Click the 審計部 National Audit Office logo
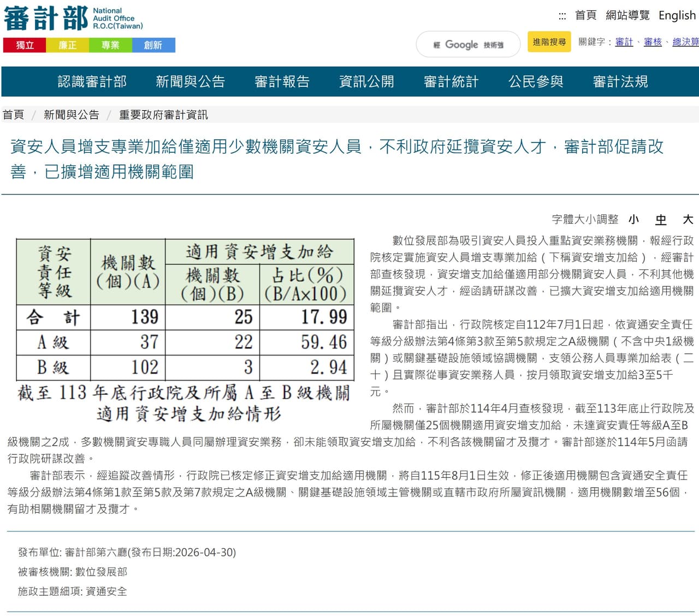Image resolution: width=699 pixels, height=616 pixels. (73, 19)
